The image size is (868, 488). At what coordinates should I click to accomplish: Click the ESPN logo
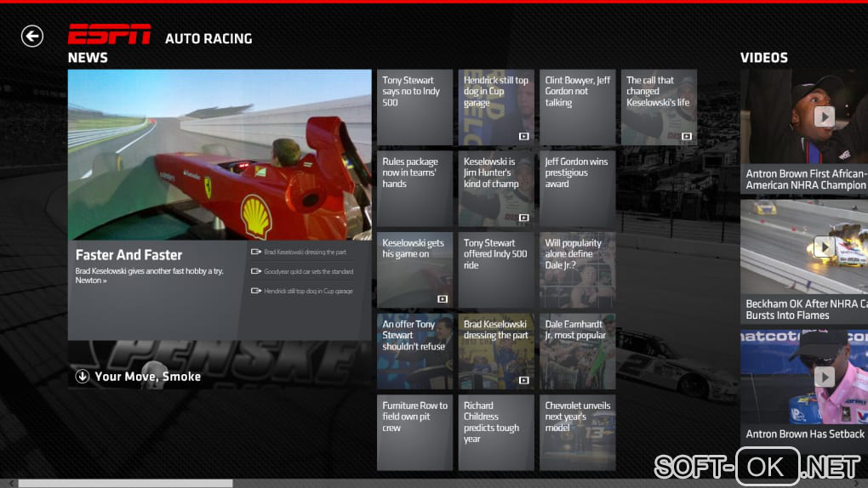pyautogui.click(x=109, y=36)
